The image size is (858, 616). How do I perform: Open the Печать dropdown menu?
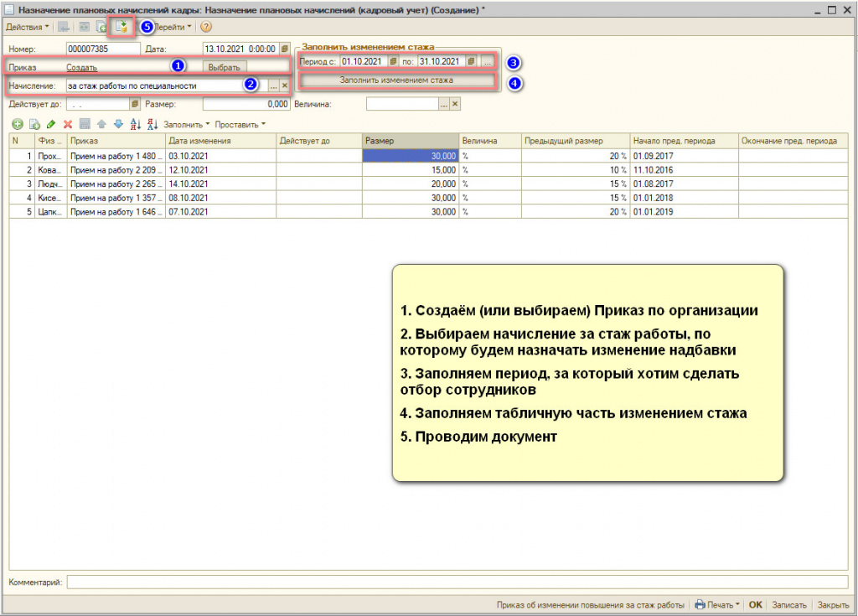pos(717,604)
